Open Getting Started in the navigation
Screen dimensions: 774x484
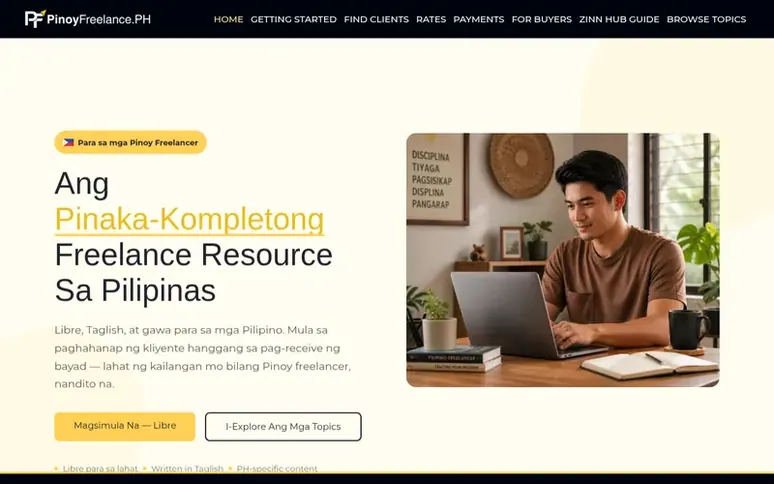[x=293, y=19]
